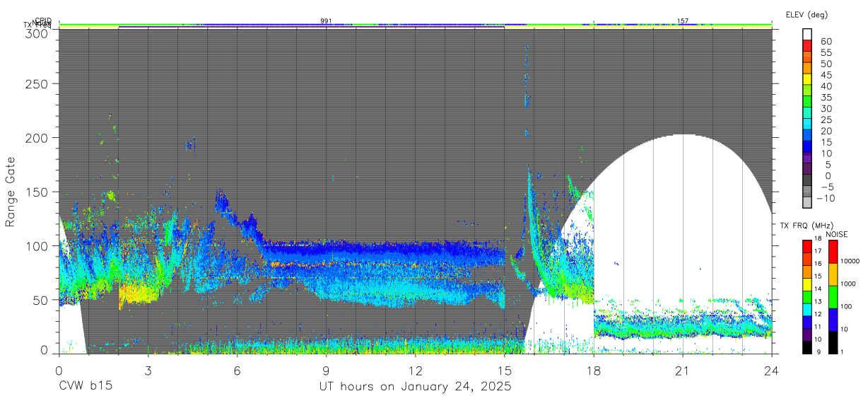Click the CPID value '991' above the plot
The width and height of the screenshot is (868, 401).
(326, 21)
